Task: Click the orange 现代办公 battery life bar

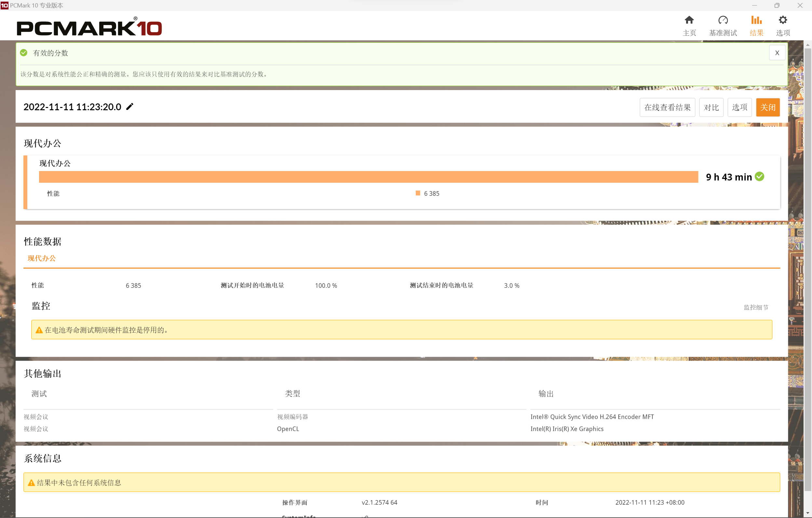Action: click(x=368, y=177)
